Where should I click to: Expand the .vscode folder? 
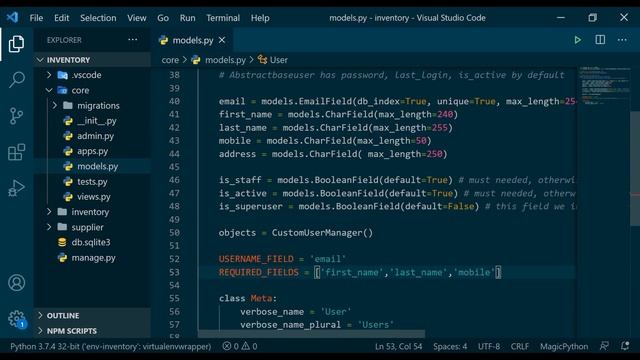(x=49, y=75)
